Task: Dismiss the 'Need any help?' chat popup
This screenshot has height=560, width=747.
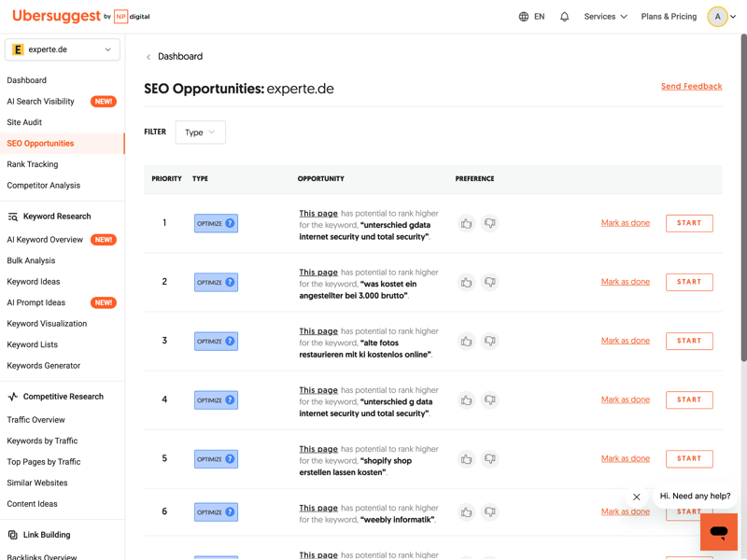Action: [637, 497]
